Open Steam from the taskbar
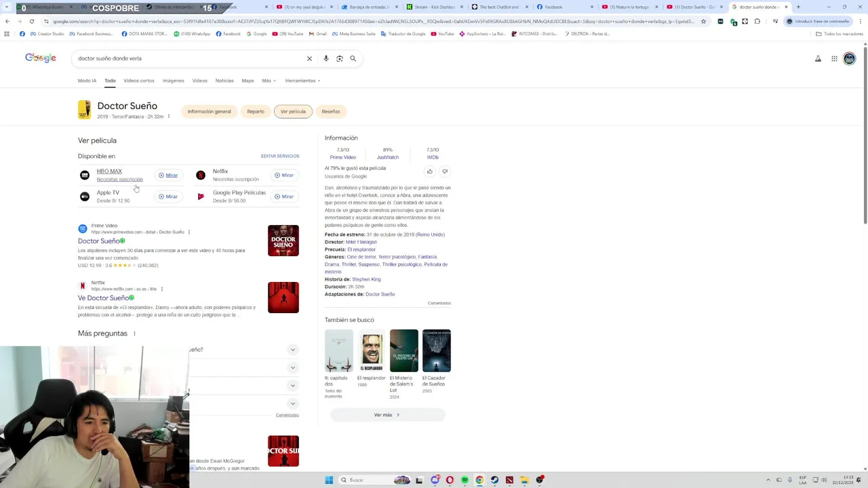The width and height of the screenshot is (868, 488). click(x=494, y=480)
